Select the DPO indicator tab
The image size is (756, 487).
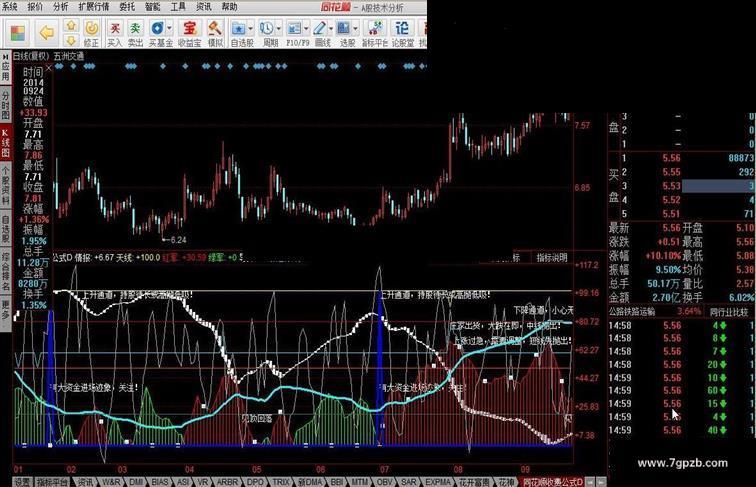click(255, 482)
